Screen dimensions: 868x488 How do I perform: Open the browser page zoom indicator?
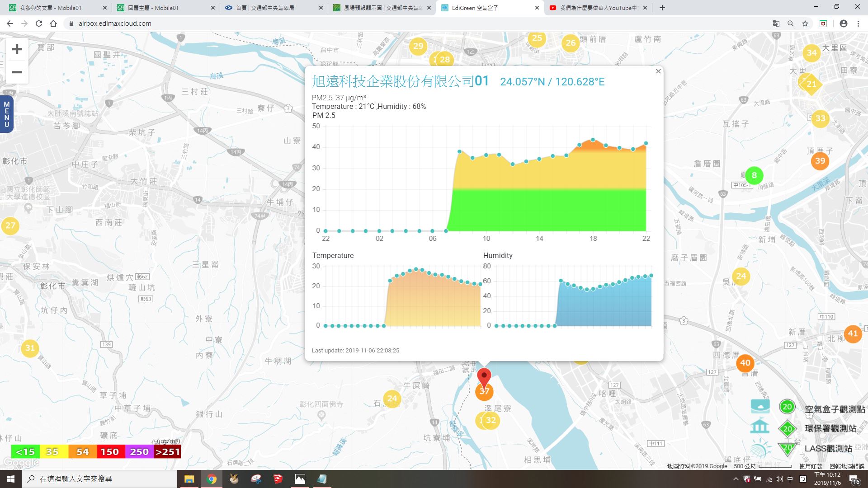(791, 23)
